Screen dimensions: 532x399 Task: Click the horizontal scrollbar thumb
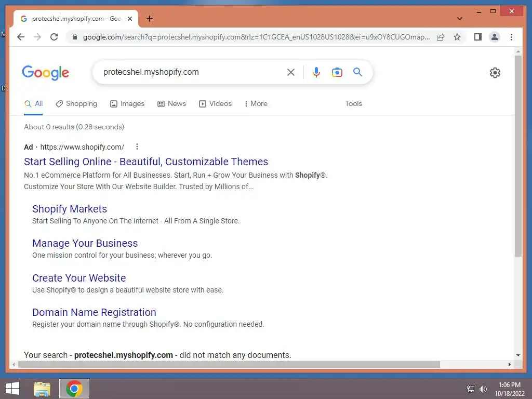[229, 364]
